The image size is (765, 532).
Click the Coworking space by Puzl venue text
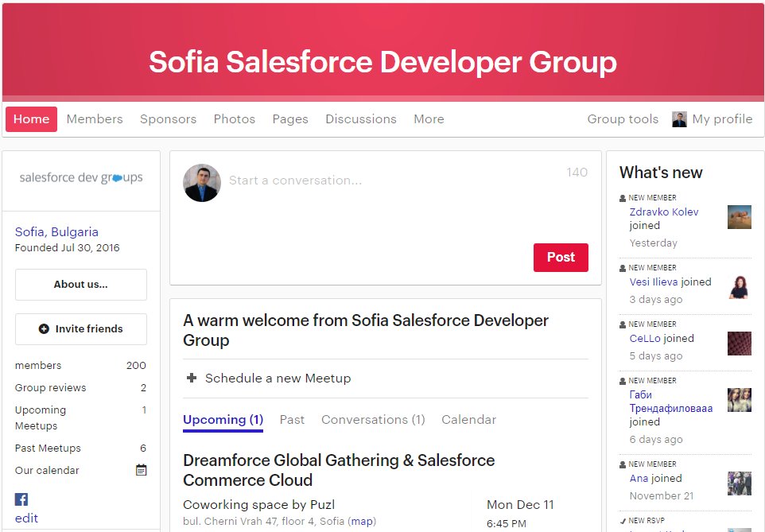(x=258, y=505)
